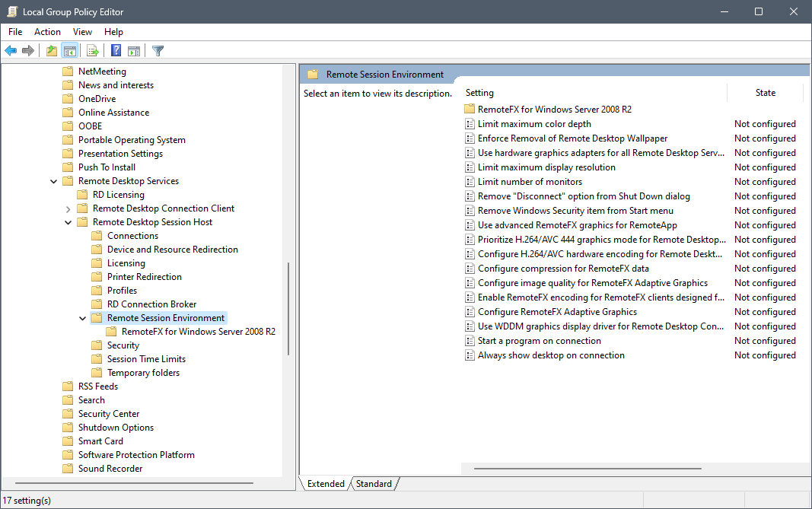Click the Back arrow toolbar button

(x=11, y=51)
